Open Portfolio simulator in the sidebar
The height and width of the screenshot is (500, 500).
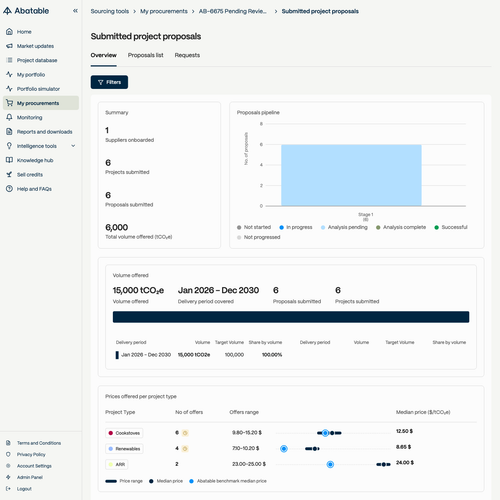(38, 89)
